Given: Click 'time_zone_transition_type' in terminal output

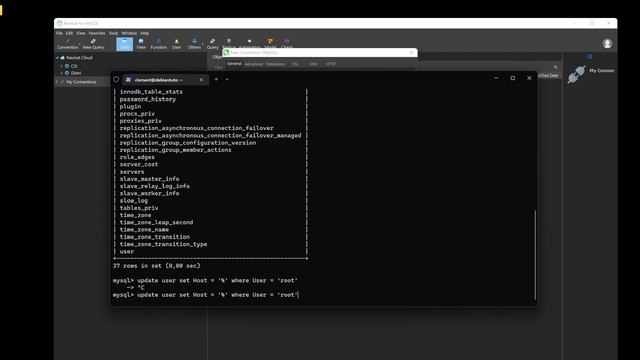Looking at the screenshot, I should click(x=163, y=244).
